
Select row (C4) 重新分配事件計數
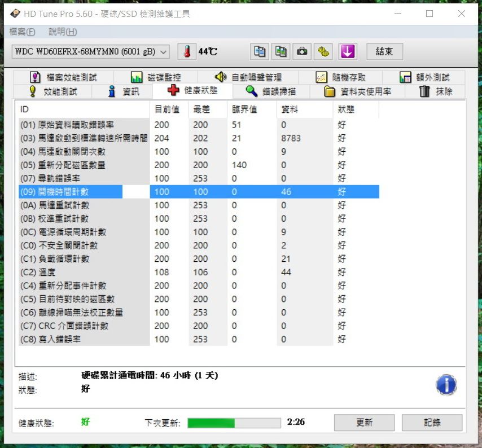[x=199, y=286]
